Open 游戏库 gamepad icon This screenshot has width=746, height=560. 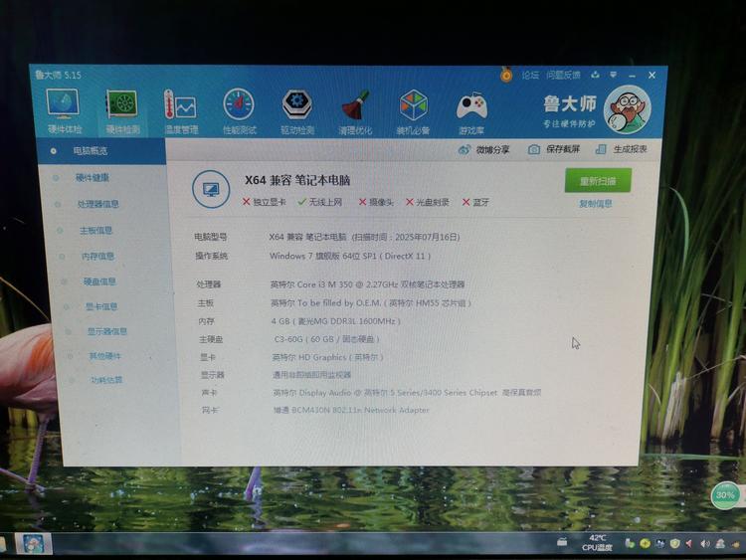(x=471, y=113)
